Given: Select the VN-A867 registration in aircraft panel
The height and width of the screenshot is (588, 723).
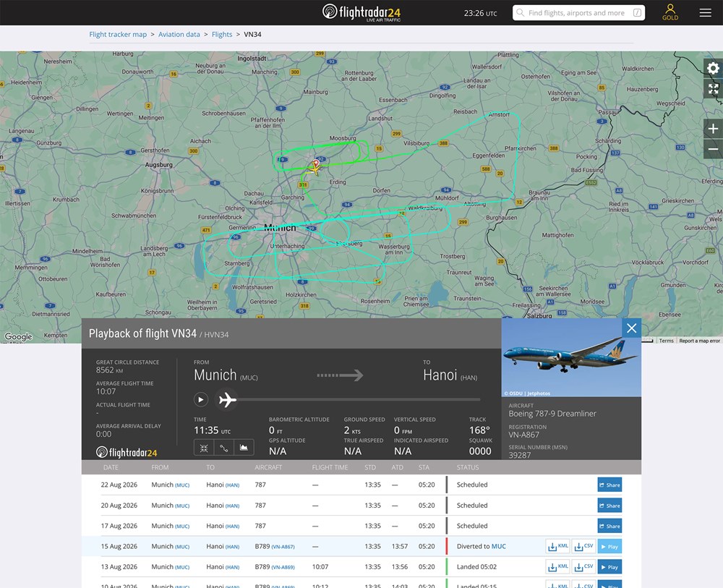Looking at the screenshot, I should (x=523, y=435).
